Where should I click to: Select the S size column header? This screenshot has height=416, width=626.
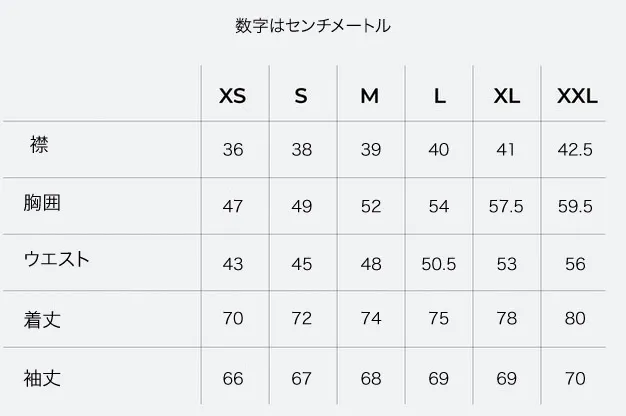pyautogui.click(x=301, y=97)
